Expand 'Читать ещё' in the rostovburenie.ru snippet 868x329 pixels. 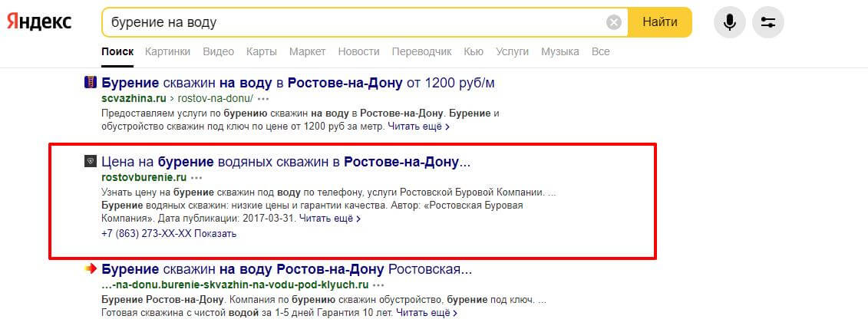pos(330,219)
